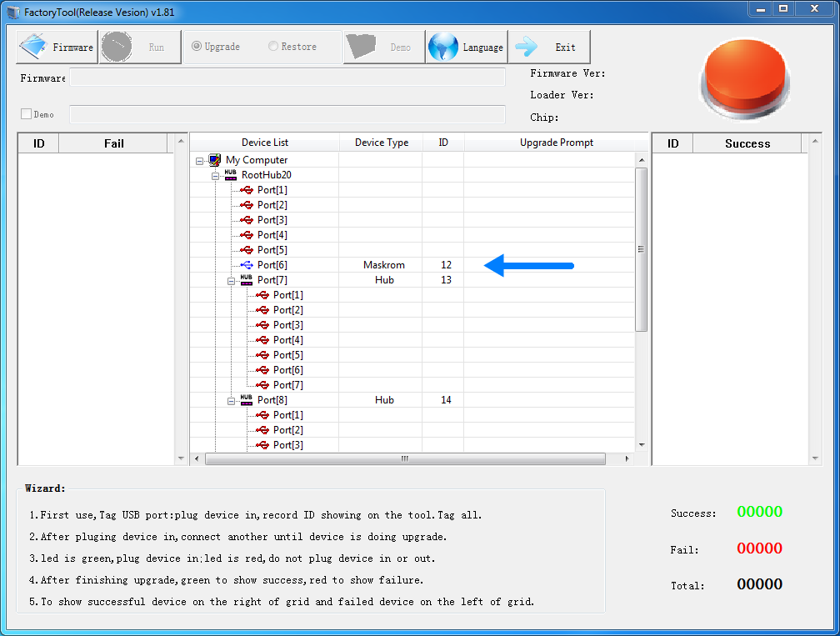
Task: Click the Firmware path input field
Action: [x=287, y=78]
